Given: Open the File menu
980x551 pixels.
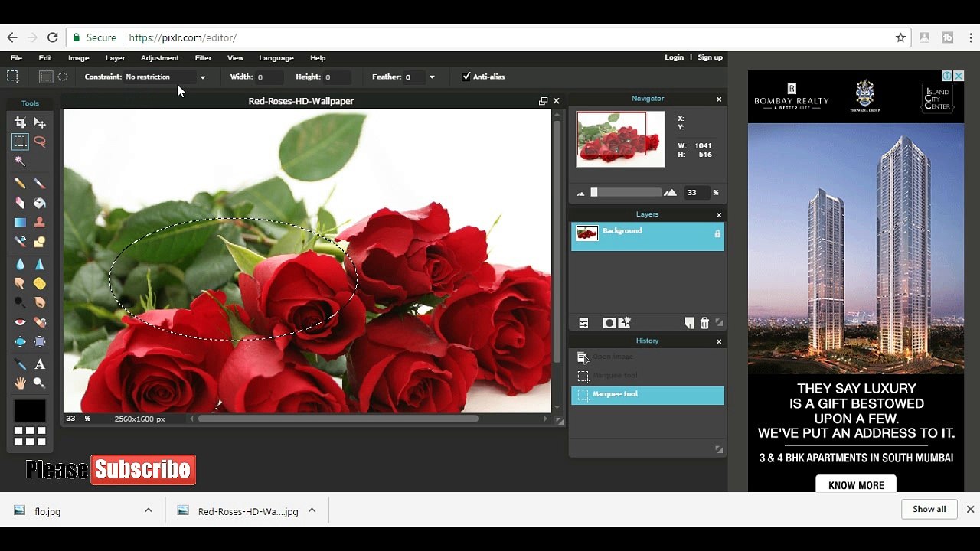Looking at the screenshot, I should pos(16,58).
